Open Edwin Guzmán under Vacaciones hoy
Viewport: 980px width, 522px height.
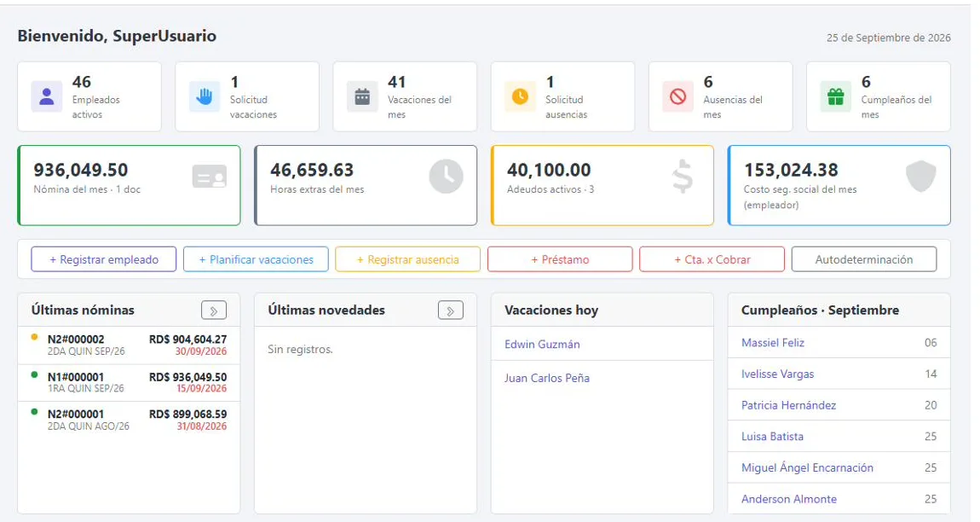tap(542, 345)
